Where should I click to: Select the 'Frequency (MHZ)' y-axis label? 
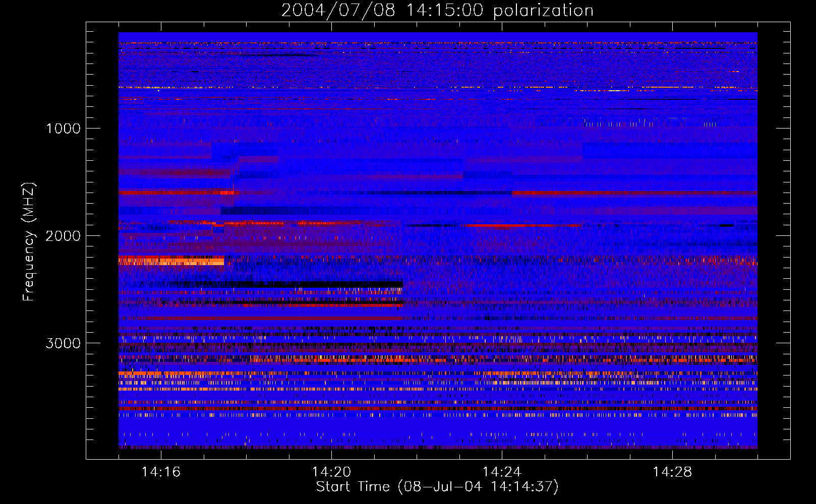click(29, 242)
